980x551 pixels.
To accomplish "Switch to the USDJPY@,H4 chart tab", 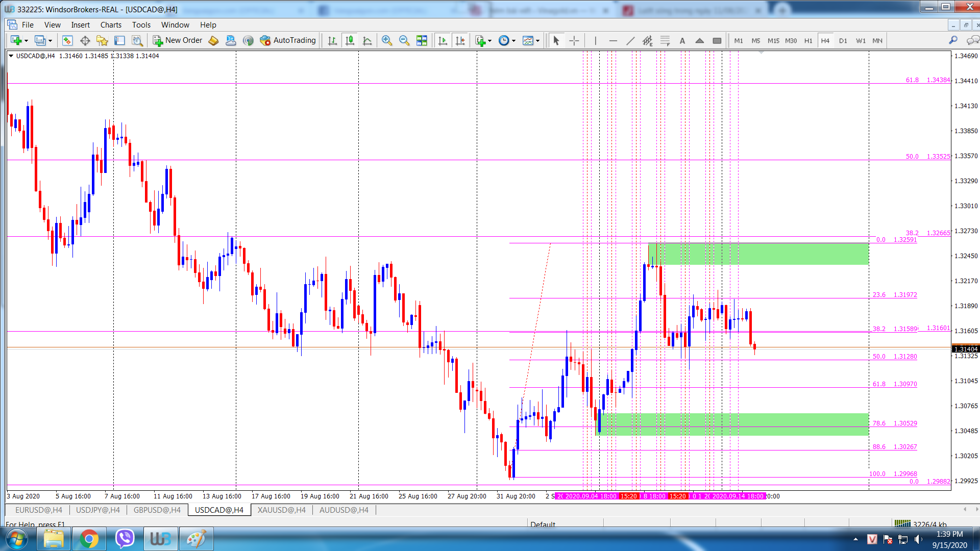I will tap(98, 510).
